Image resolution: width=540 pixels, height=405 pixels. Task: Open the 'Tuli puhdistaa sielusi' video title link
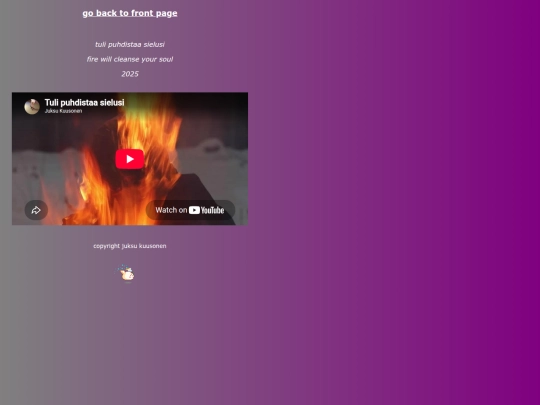click(84, 103)
